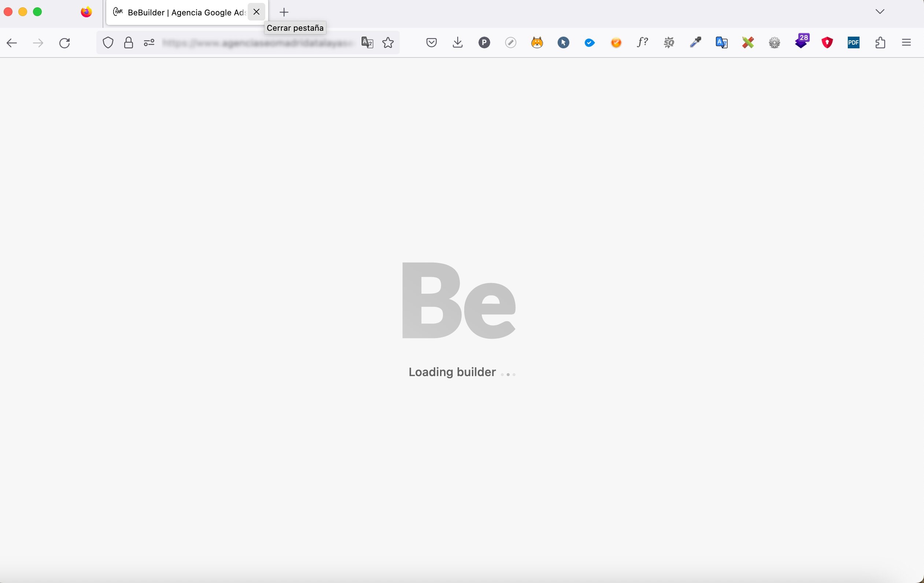Open Firefox View from the pinned Firefox icon
The image size is (924, 583).
[x=86, y=12]
